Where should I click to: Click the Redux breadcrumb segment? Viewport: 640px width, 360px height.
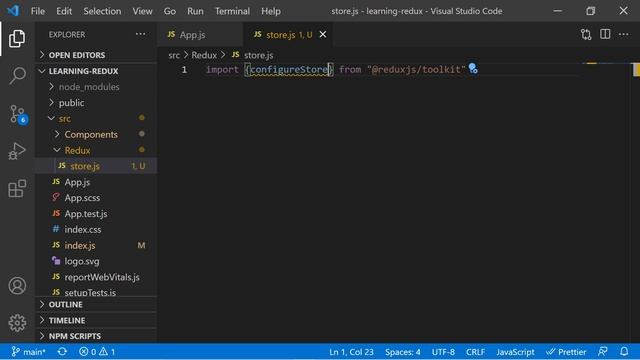(x=204, y=55)
